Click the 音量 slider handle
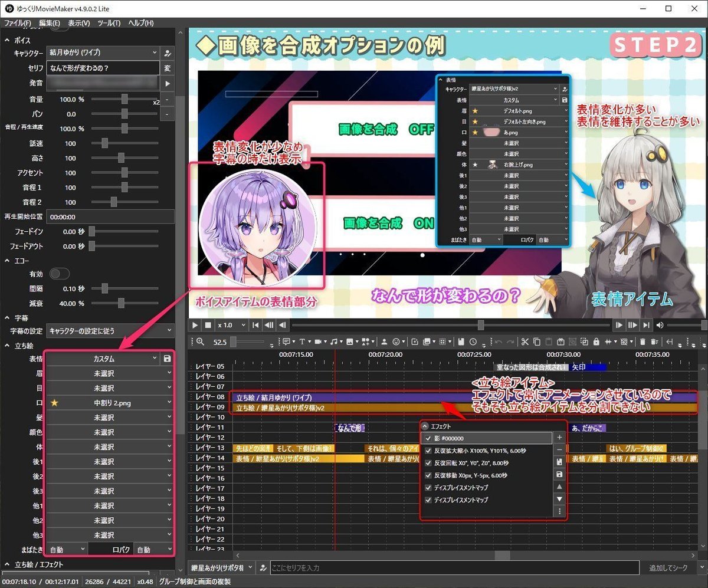This screenshot has height=588, width=708. pos(124,99)
